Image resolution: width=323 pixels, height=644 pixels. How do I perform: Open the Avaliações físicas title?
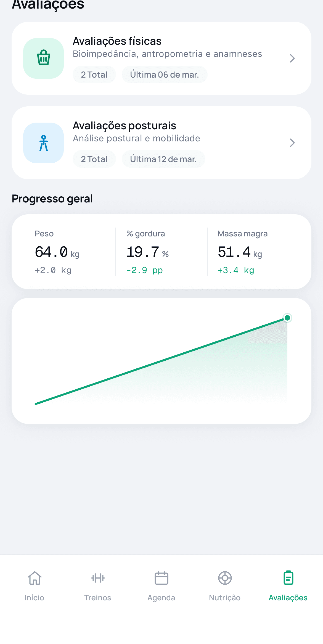click(x=117, y=41)
